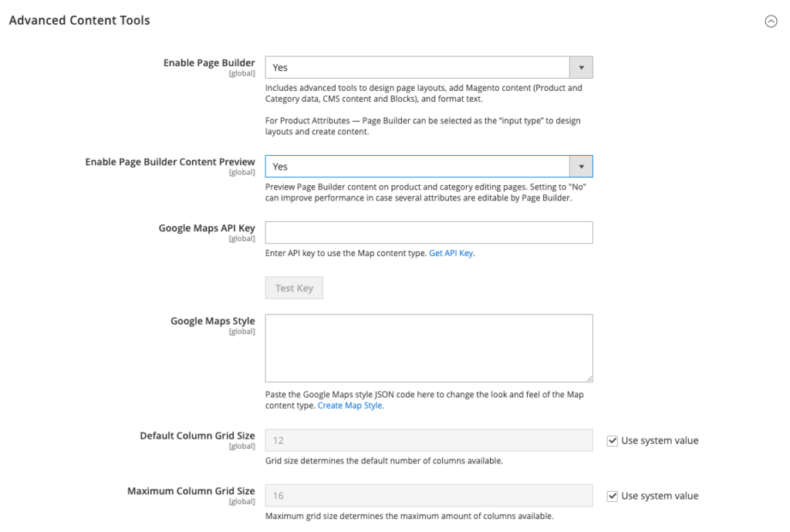Image resolution: width=790 pixels, height=532 pixels.
Task: Uncheck Use system value for Maximum Column Grid Size
Action: [613, 496]
